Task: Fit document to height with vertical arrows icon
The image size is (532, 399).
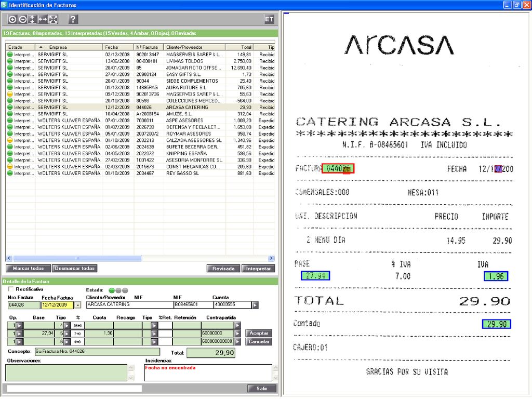Action: click(32, 19)
